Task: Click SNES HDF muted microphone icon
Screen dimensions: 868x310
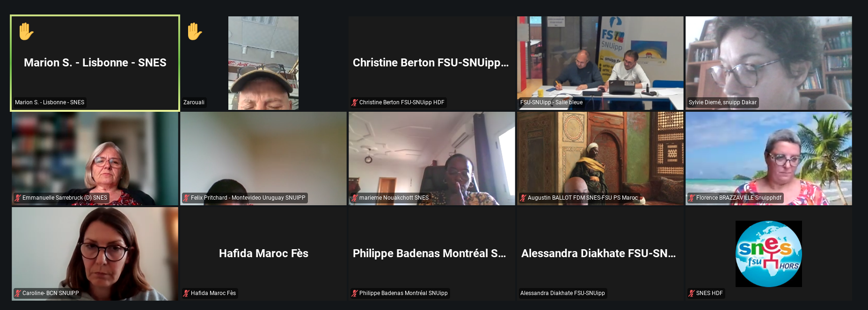Action: [692, 293]
